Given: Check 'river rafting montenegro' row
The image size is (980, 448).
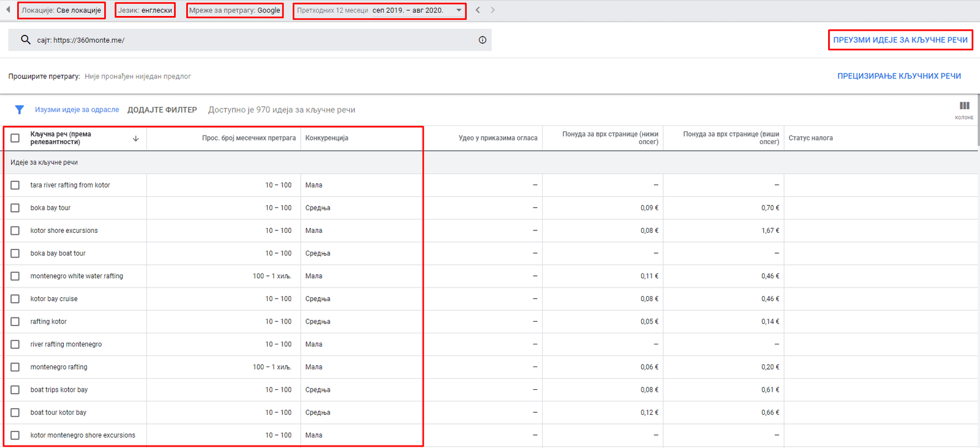Looking at the screenshot, I should coord(15,344).
